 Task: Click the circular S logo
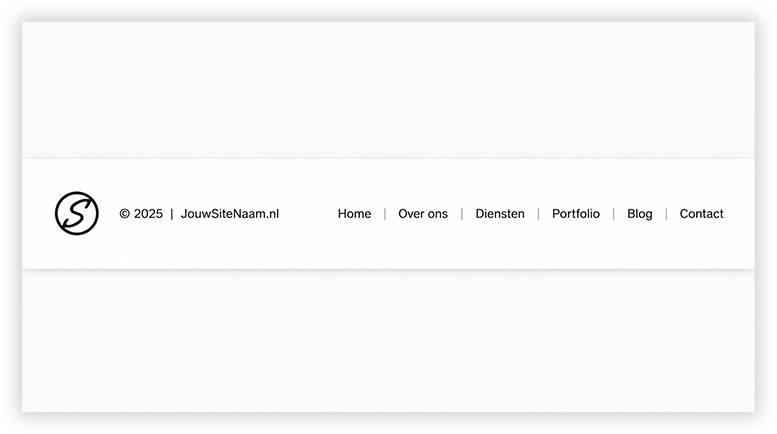(x=77, y=214)
